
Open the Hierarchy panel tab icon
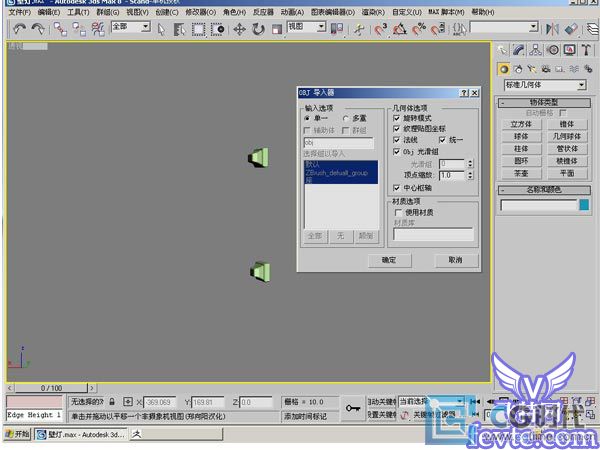(x=536, y=50)
